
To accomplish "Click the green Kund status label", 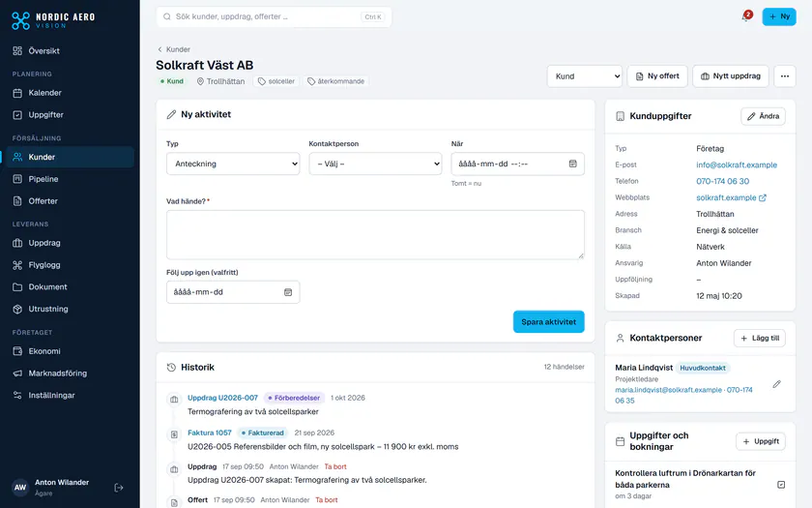I will click(x=171, y=81).
